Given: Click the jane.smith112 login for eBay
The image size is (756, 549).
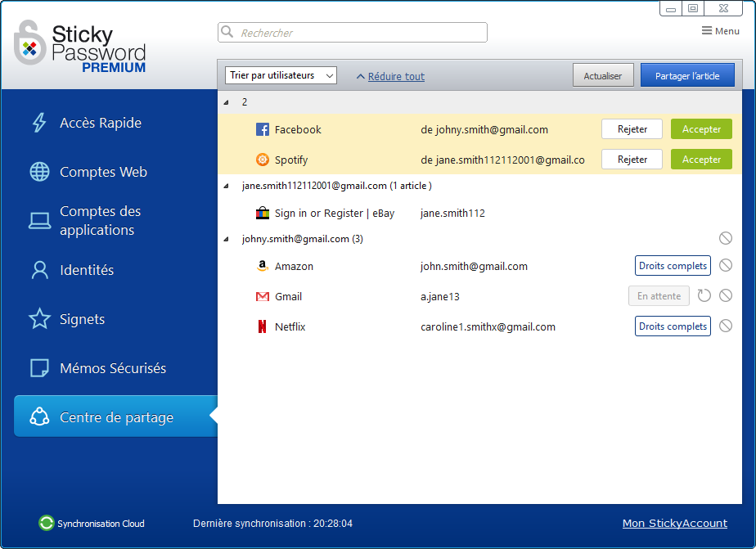Looking at the screenshot, I should pos(452,214).
